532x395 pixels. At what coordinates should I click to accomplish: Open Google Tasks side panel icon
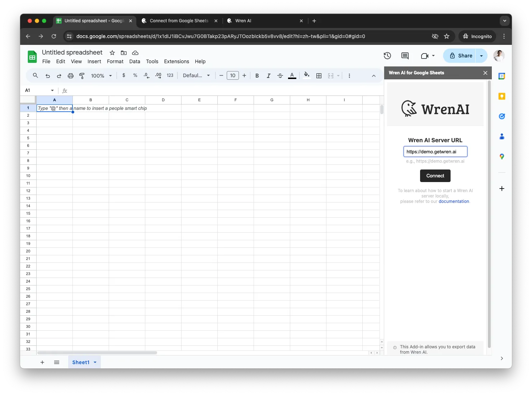click(502, 116)
